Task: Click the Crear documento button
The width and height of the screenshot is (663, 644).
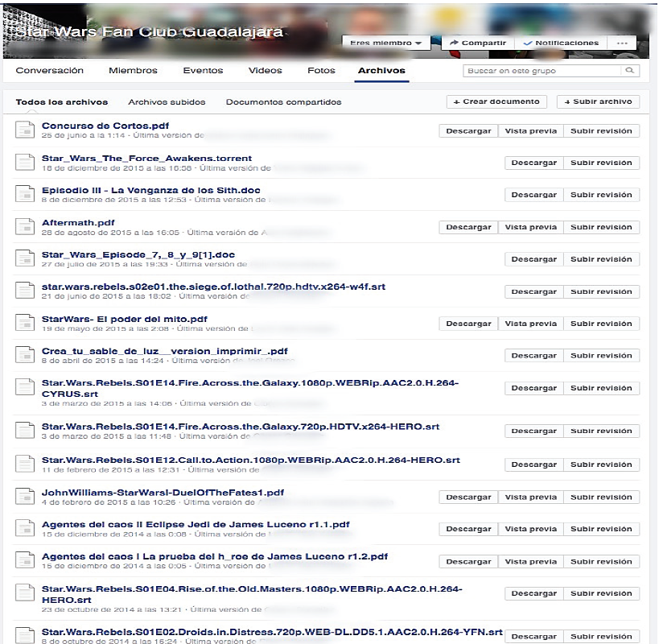Action: click(x=496, y=101)
